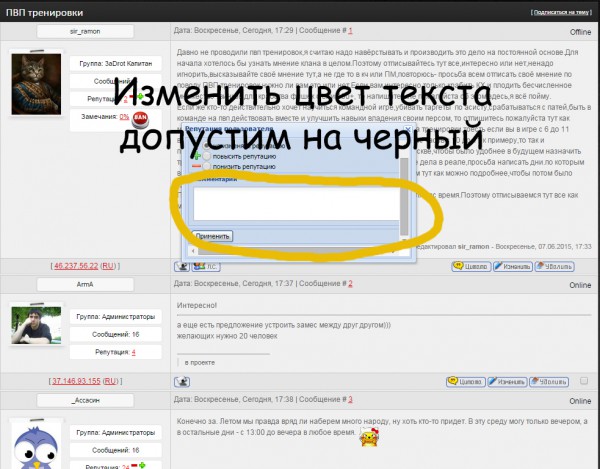Click the popup's vertical scrollbar
Viewport: 600px width, 469px height.
coord(404,197)
